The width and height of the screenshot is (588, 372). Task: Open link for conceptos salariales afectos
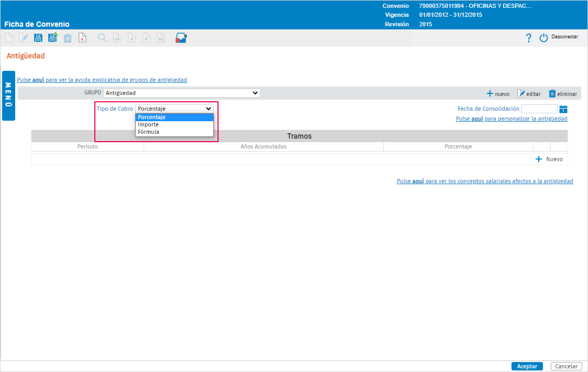click(485, 181)
